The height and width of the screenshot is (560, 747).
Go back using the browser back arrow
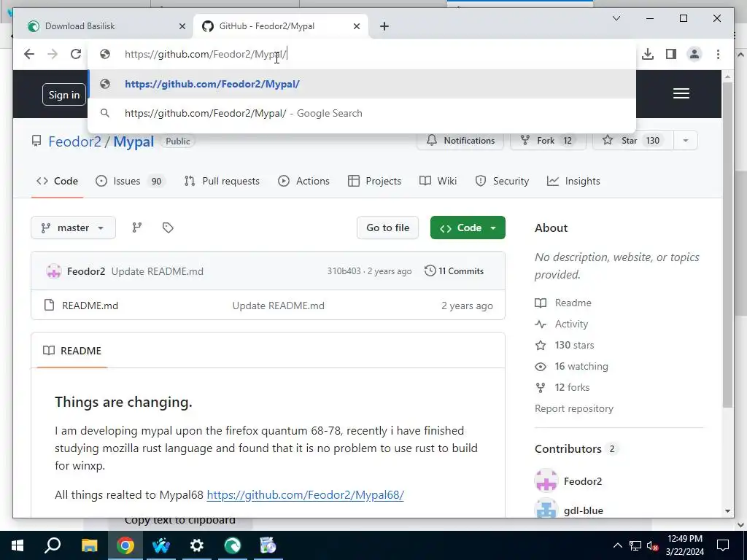point(29,54)
